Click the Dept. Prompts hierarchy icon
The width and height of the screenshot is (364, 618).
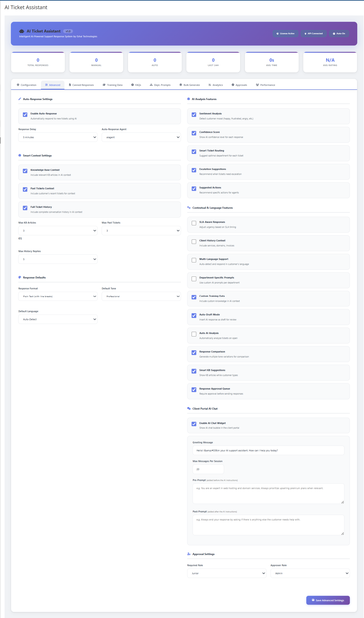(151, 85)
